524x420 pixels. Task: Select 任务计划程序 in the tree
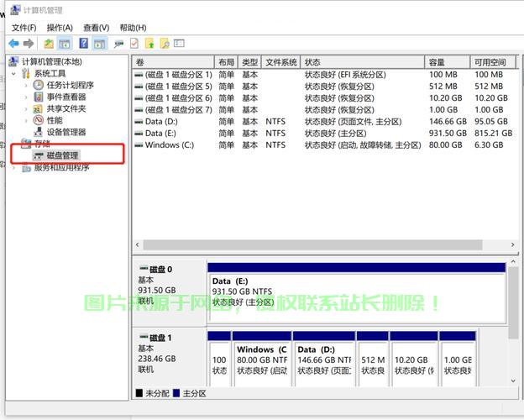point(71,86)
